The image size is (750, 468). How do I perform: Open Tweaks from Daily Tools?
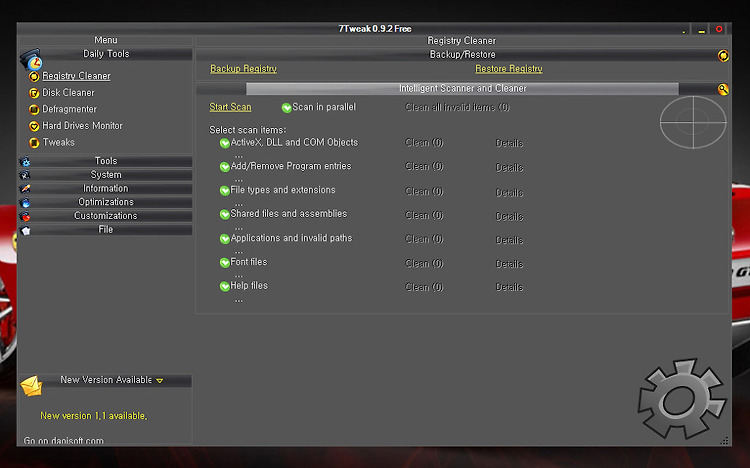58,143
